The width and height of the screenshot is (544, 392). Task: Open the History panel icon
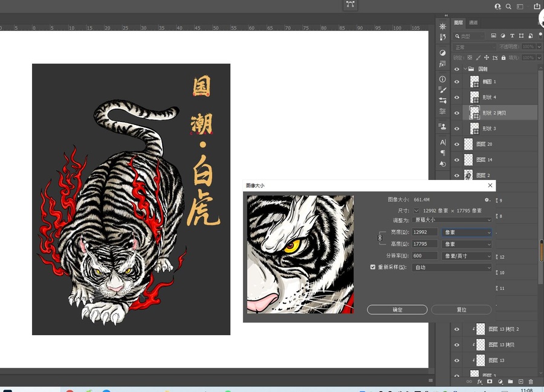tap(442, 37)
